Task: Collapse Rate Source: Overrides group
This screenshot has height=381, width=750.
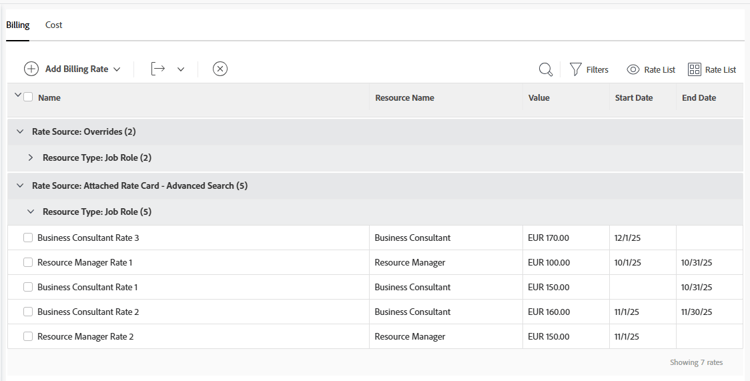Action: pos(20,131)
